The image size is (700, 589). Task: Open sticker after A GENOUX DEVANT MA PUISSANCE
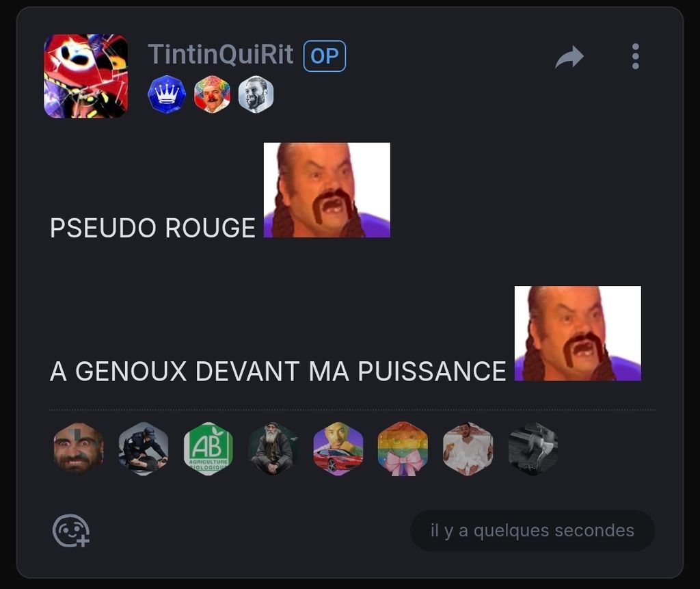(578, 333)
